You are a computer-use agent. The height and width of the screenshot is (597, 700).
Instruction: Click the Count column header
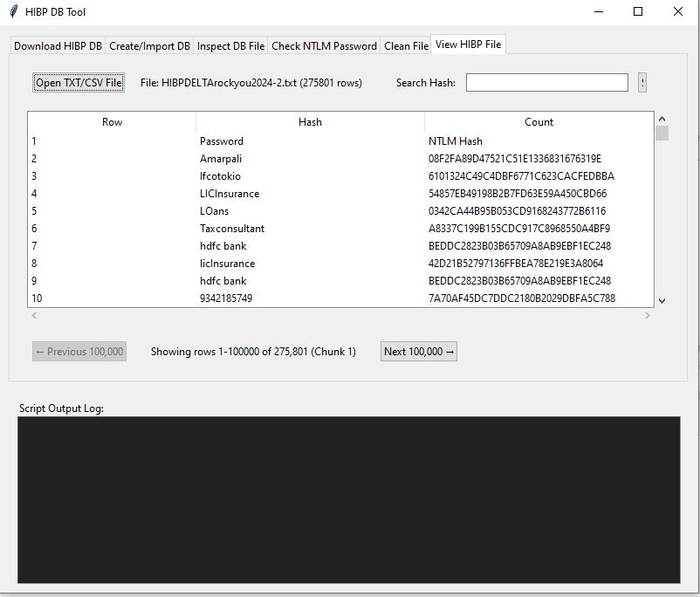tap(539, 122)
